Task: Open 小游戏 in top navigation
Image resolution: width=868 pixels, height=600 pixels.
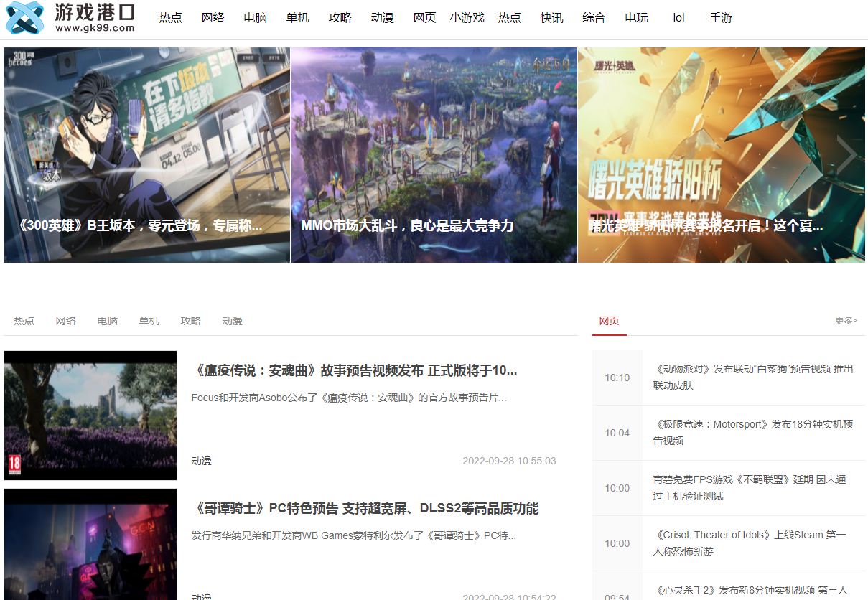Action: pos(467,18)
